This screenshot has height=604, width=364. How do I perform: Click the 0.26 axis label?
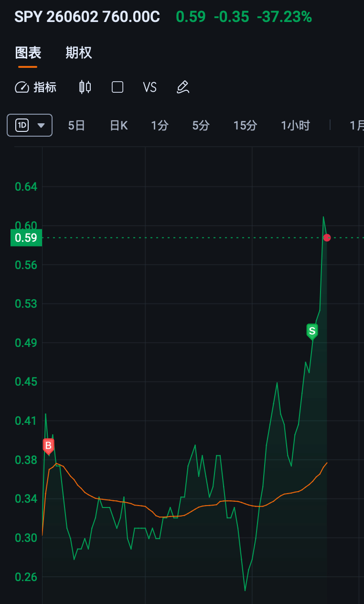pyautogui.click(x=26, y=577)
